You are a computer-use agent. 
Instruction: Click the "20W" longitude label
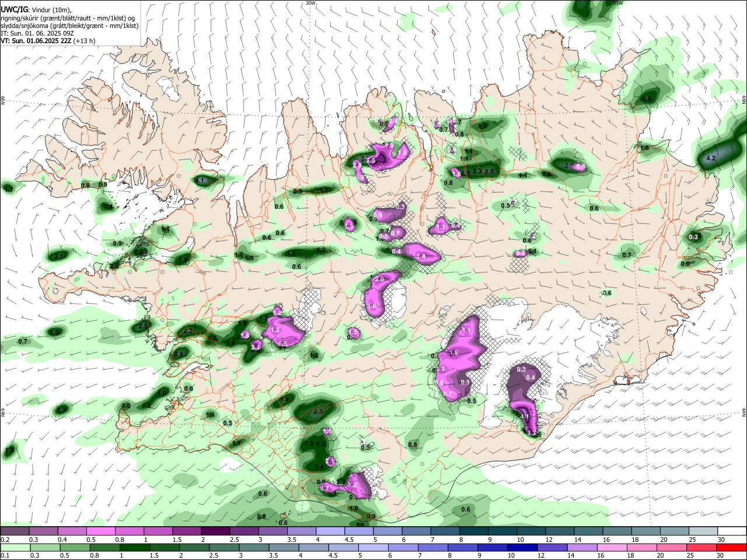(310, 3)
